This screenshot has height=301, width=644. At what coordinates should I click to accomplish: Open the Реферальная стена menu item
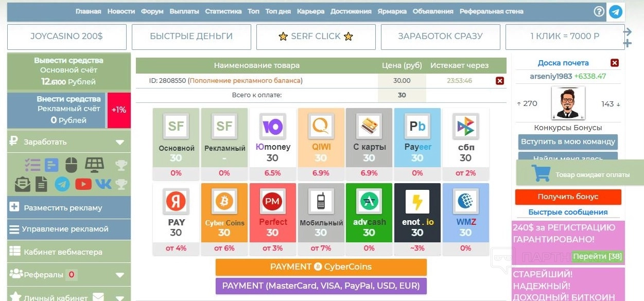(x=491, y=11)
